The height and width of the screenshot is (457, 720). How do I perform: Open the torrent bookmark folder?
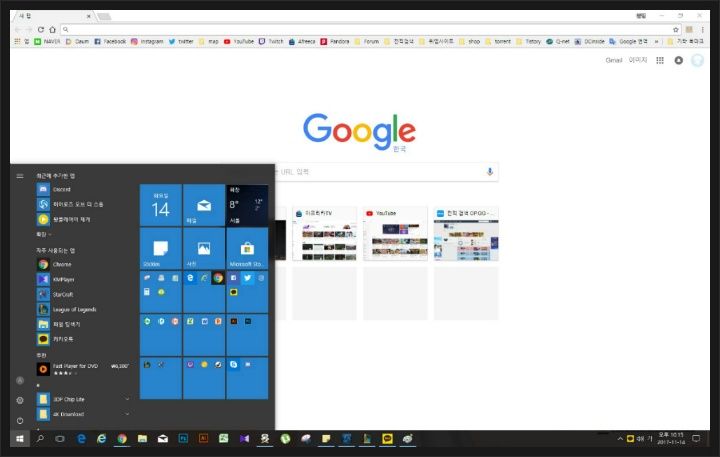click(x=498, y=41)
